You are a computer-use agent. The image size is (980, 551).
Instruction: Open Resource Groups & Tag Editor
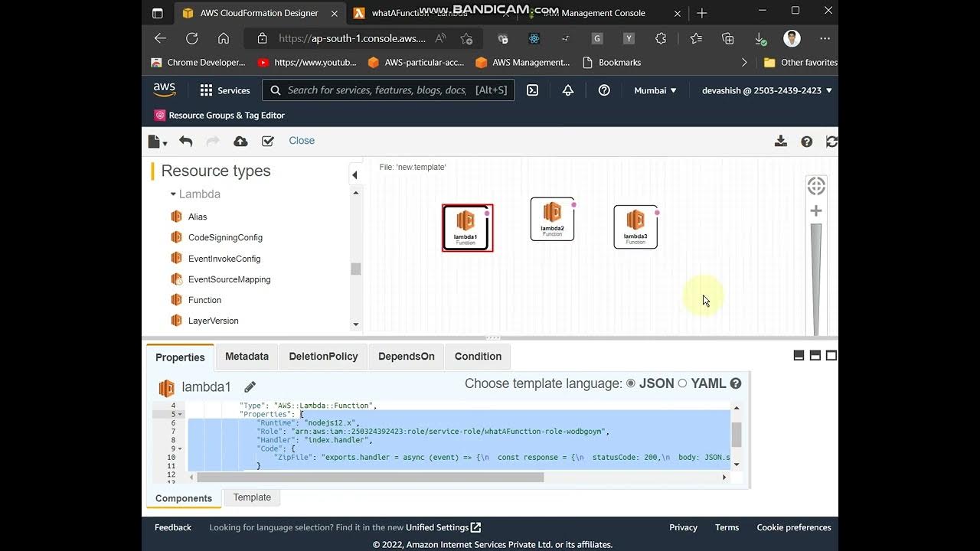220,116
